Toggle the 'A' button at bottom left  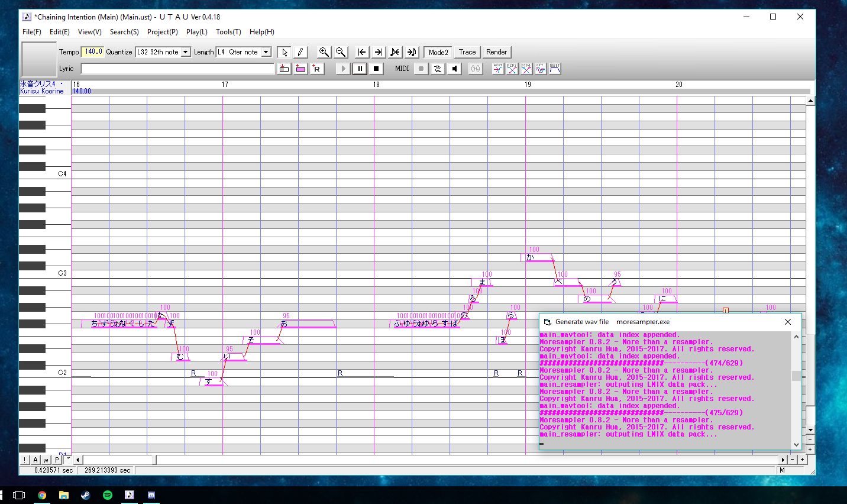pyautogui.click(x=35, y=460)
